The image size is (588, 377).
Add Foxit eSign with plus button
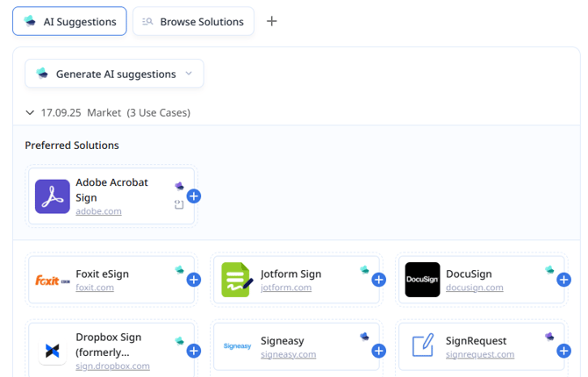pos(194,280)
